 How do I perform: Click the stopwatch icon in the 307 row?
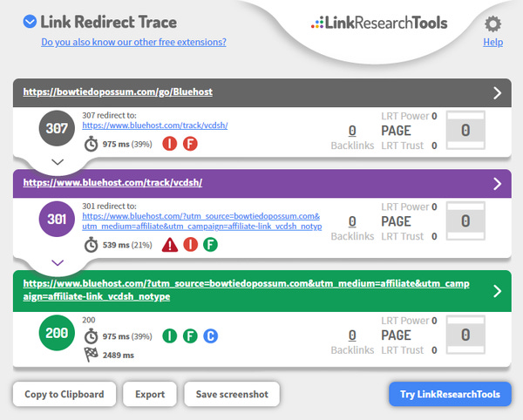(x=91, y=144)
